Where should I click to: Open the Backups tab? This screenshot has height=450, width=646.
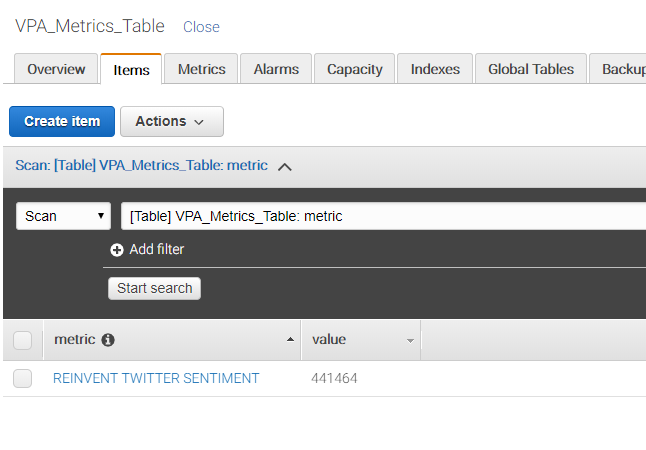(618, 69)
